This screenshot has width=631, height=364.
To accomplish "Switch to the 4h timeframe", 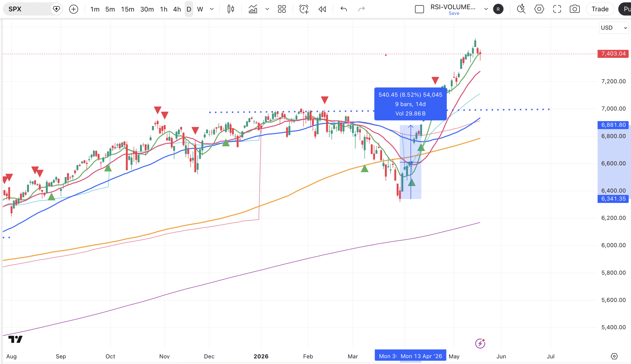I will point(177,9).
